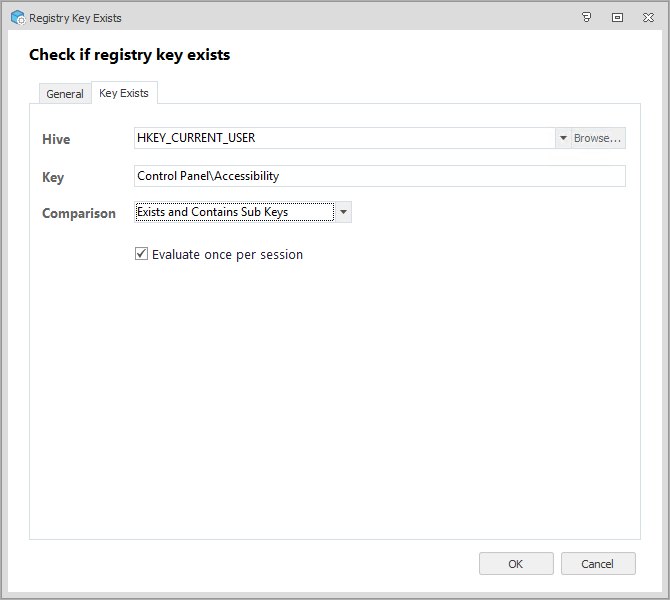
Task: Click the Comparison label
Action: (79, 213)
